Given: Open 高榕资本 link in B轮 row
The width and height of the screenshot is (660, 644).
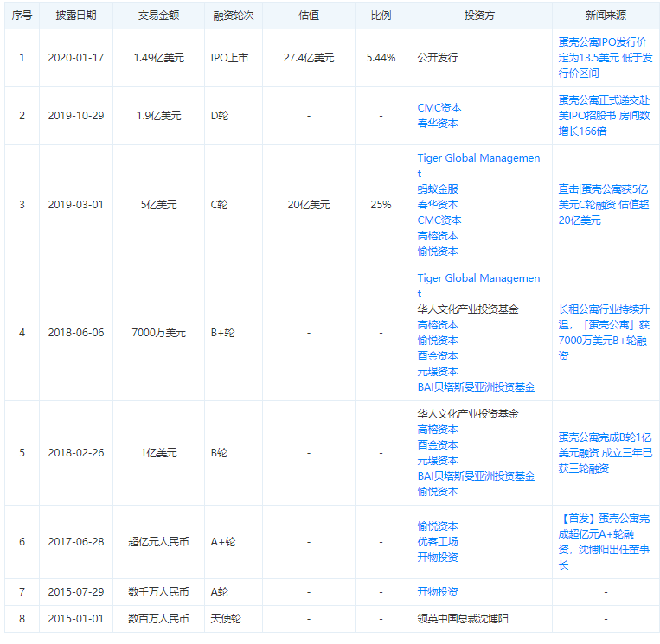Looking at the screenshot, I should tap(438, 430).
